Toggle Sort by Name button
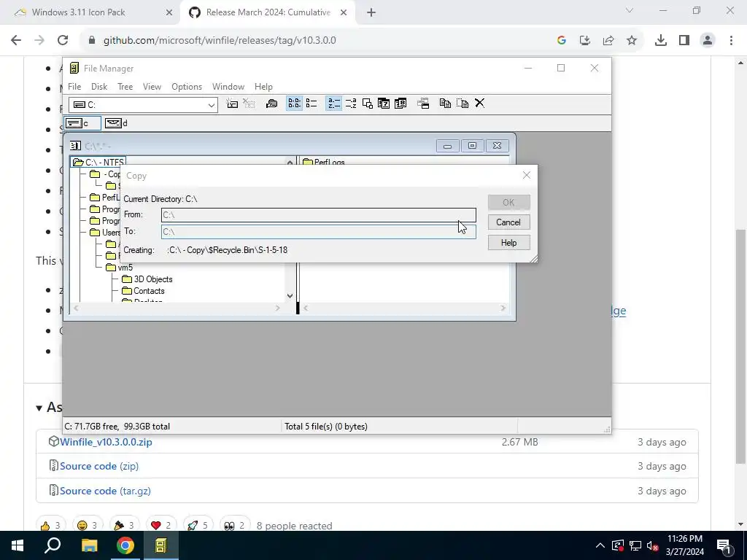 (x=333, y=104)
